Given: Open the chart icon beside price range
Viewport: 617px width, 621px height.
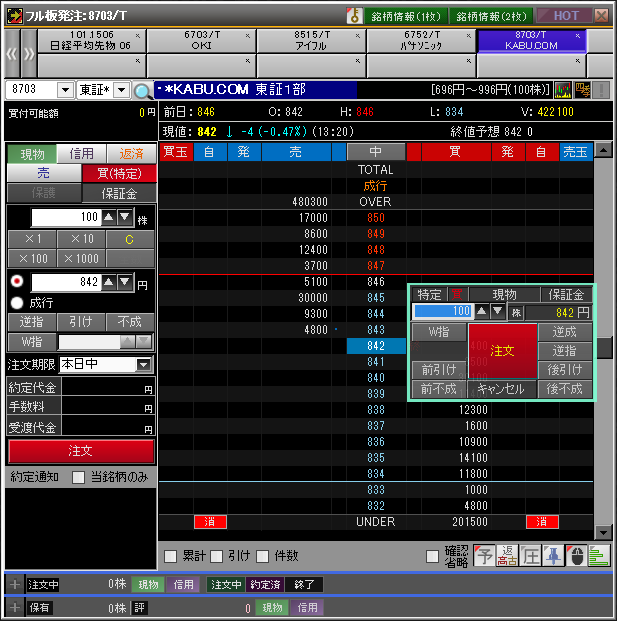Looking at the screenshot, I should [564, 90].
